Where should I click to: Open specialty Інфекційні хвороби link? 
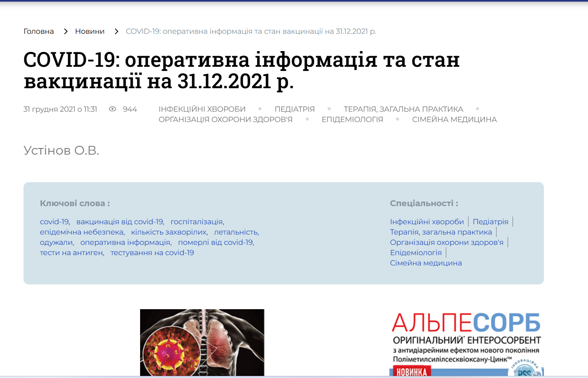[x=427, y=222]
